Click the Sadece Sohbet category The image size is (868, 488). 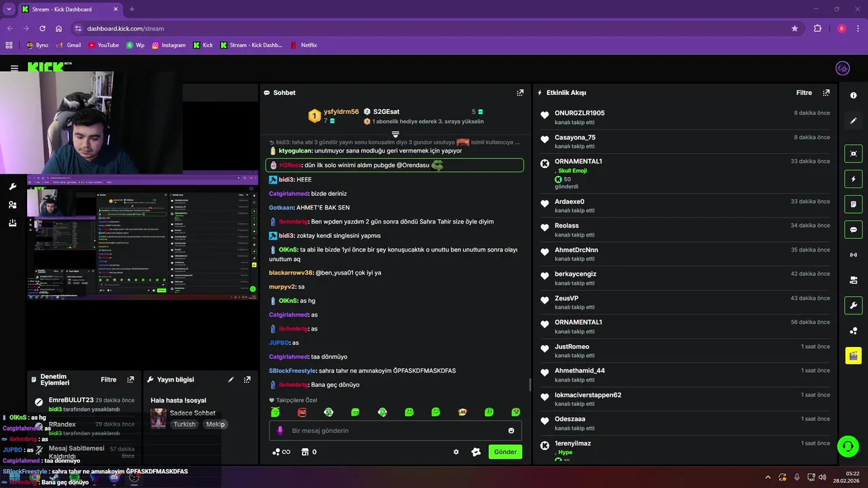click(x=193, y=413)
